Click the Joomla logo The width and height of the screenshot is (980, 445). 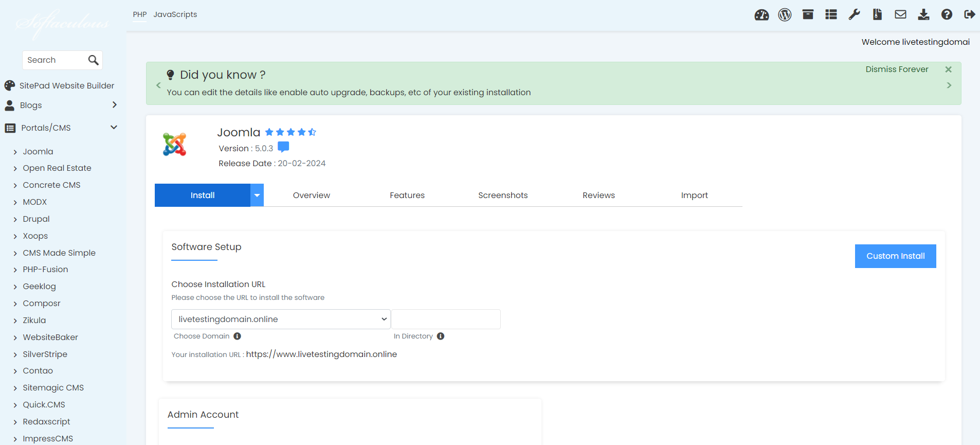coord(175,145)
